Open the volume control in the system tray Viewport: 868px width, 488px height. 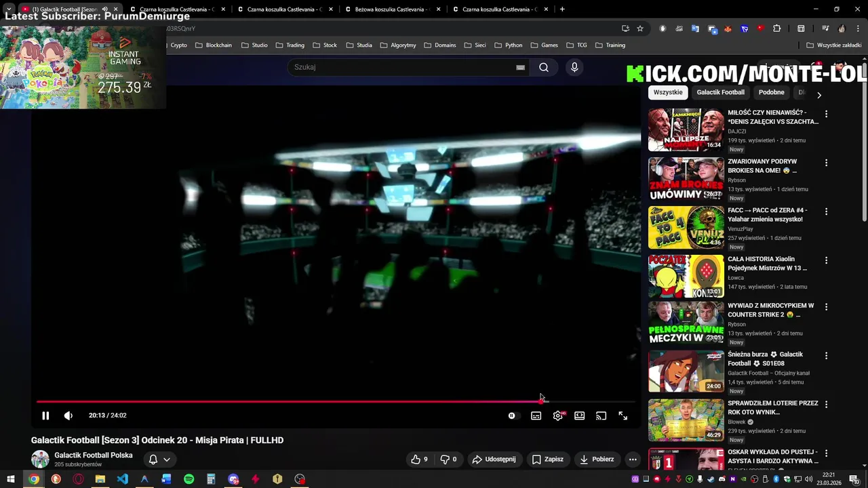coord(809,479)
